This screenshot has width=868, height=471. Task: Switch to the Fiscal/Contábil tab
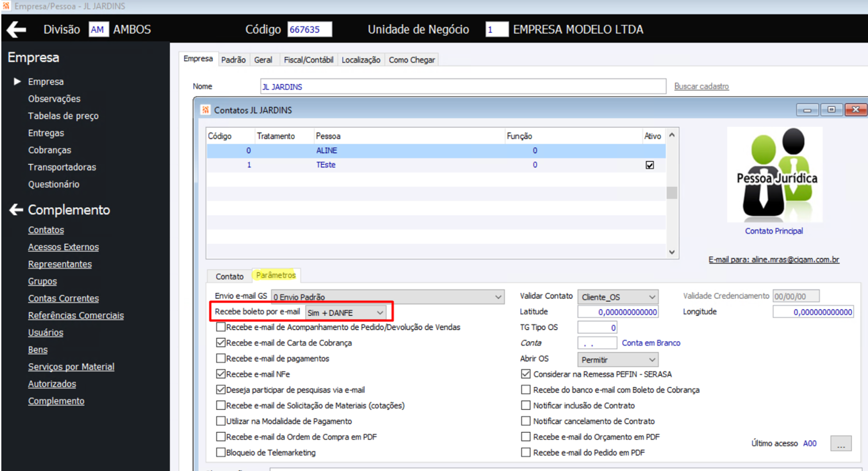tap(308, 60)
